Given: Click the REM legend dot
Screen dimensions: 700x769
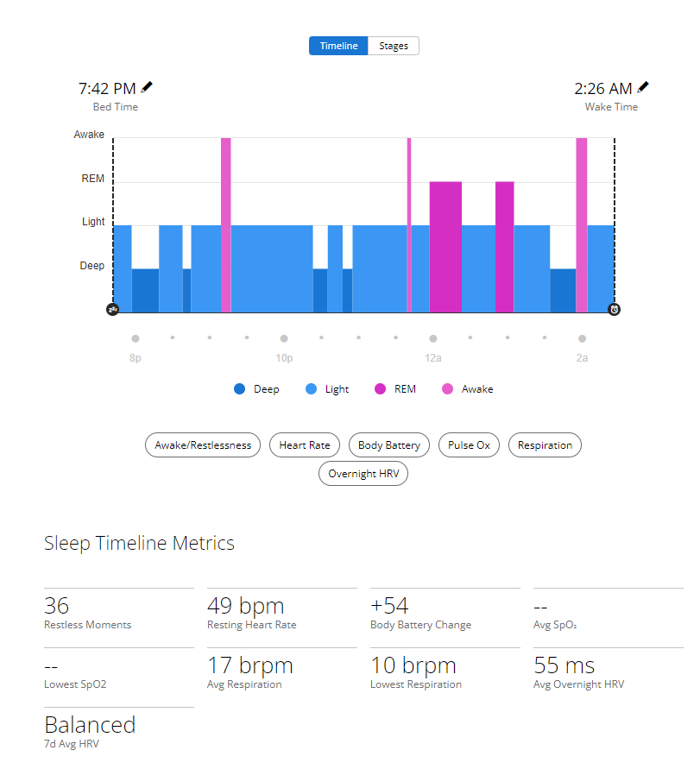Looking at the screenshot, I should pyautogui.click(x=381, y=389).
